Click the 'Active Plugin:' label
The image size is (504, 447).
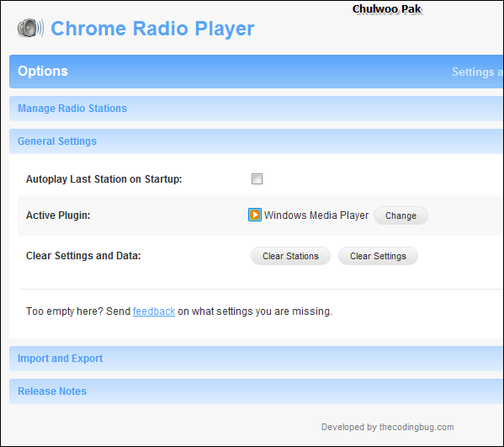click(x=58, y=216)
